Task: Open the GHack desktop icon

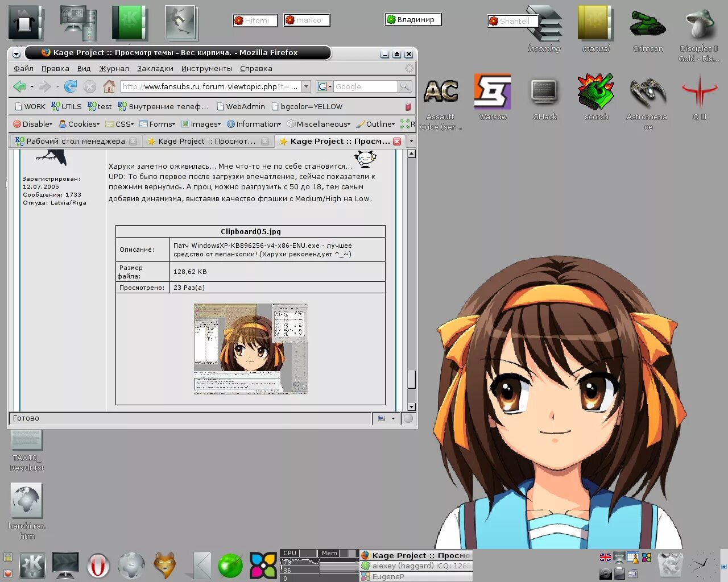Action: pos(544,92)
